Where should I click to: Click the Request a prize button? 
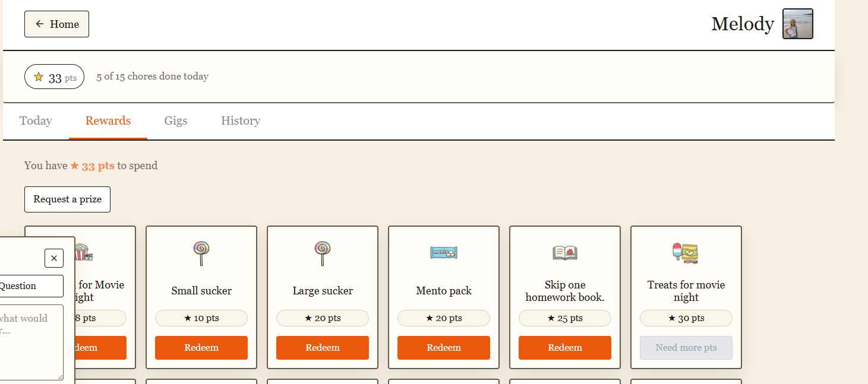point(67,199)
